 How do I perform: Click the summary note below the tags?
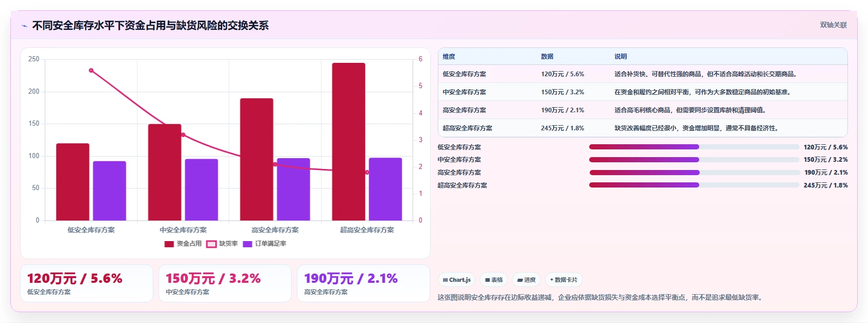[x=601, y=298]
